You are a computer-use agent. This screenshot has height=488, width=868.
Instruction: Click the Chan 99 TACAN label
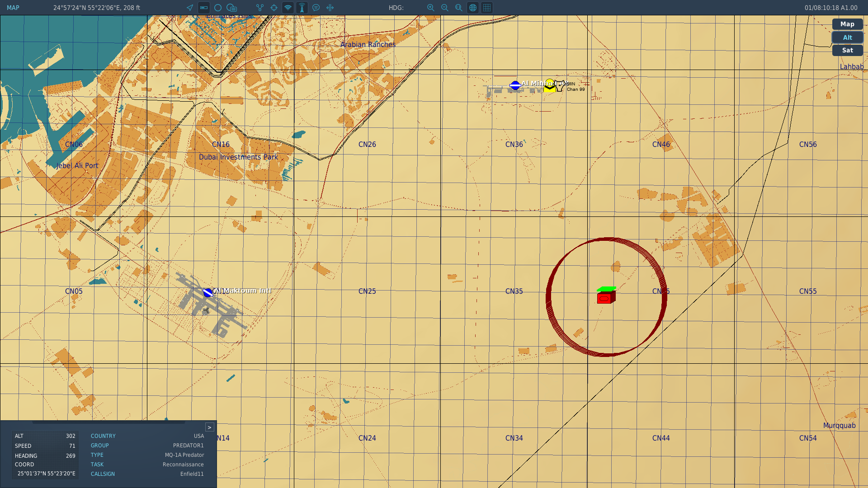pyautogui.click(x=576, y=89)
